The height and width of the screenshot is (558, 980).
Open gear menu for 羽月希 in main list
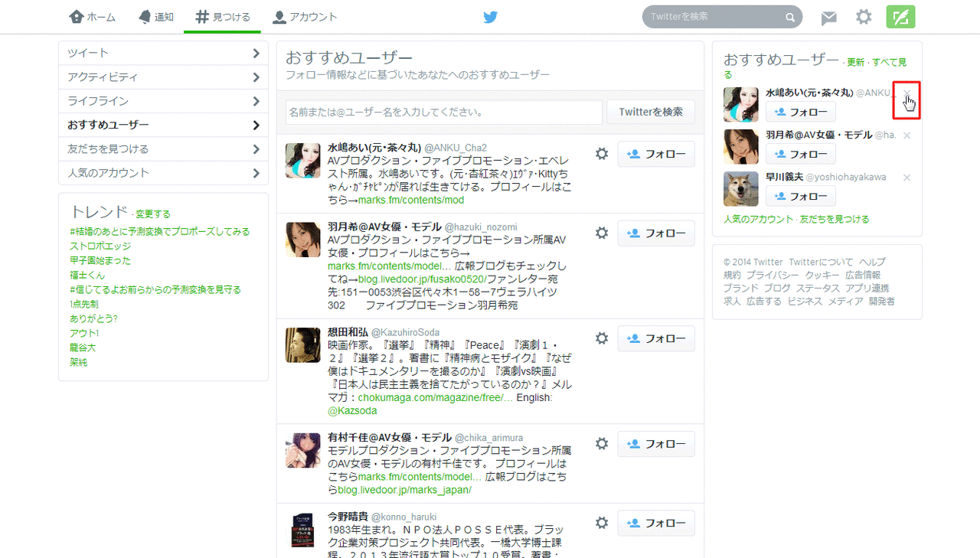point(602,233)
